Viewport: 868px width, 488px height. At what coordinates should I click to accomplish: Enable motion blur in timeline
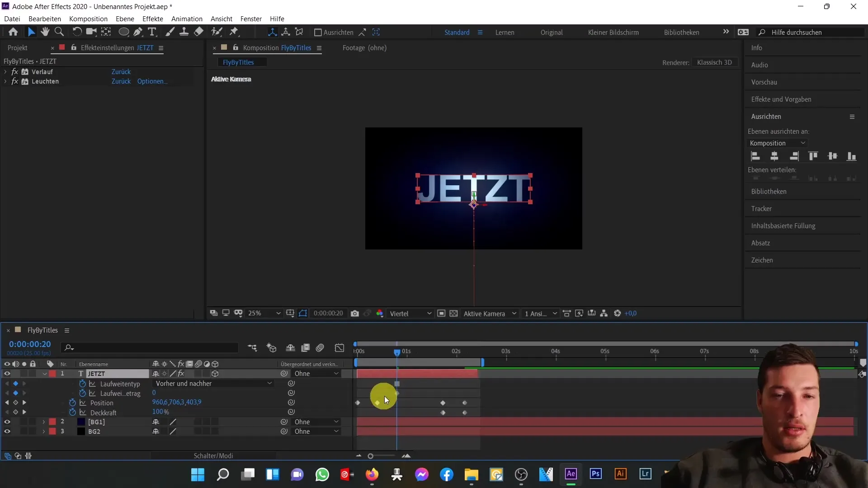pyautogui.click(x=320, y=347)
